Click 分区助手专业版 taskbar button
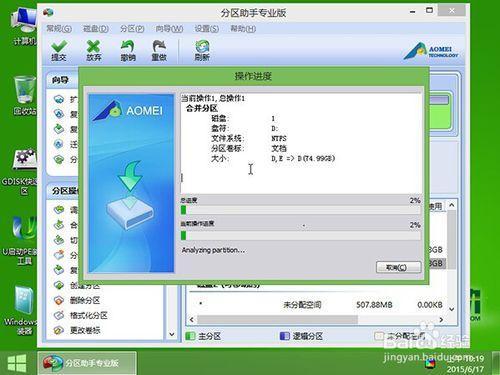This screenshot has width=500, height=375. coord(87,363)
